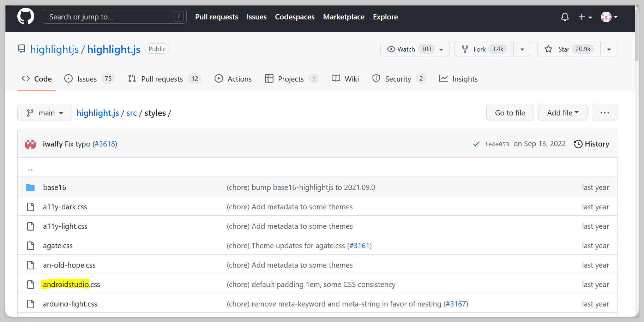Expand the Fork options arrow

coord(522,49)
